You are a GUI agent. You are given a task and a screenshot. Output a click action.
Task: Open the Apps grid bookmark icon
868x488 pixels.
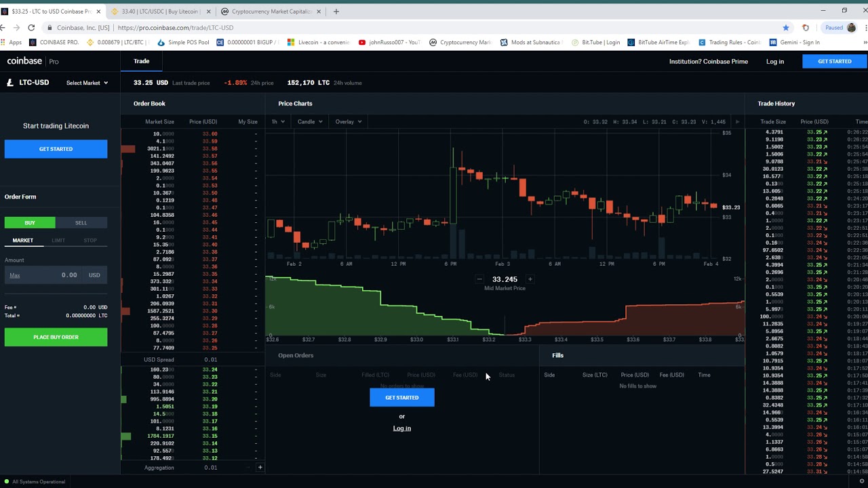11,42
